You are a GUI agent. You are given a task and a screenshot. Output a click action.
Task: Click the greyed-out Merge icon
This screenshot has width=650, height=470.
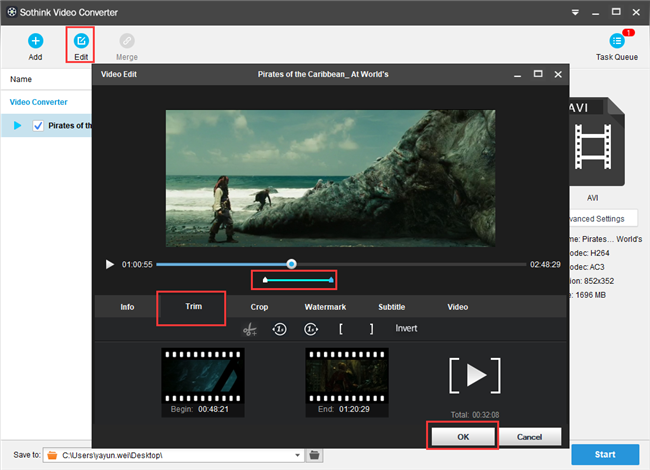(x=127, y=41)
